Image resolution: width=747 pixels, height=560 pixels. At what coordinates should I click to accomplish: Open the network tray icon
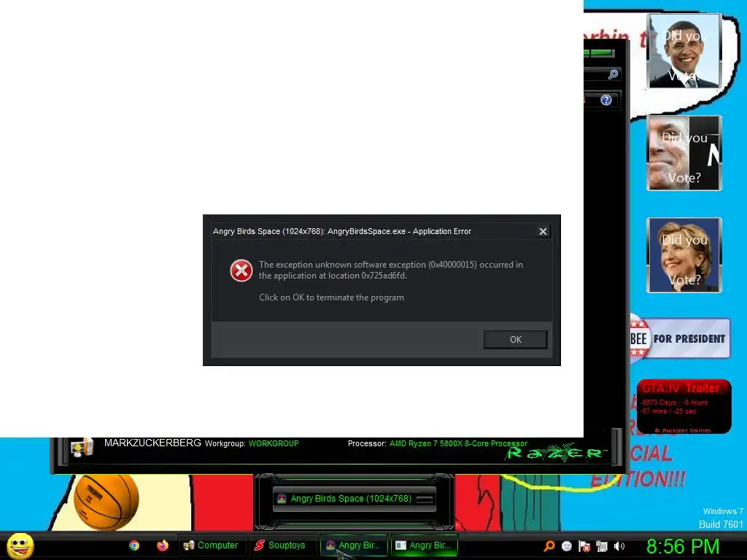pos(602,545)
